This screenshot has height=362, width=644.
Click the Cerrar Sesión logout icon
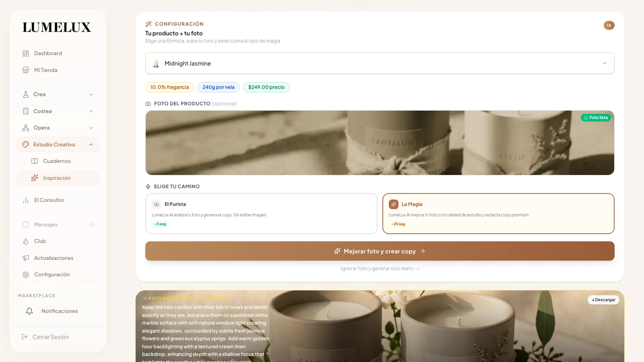(25, 337)
